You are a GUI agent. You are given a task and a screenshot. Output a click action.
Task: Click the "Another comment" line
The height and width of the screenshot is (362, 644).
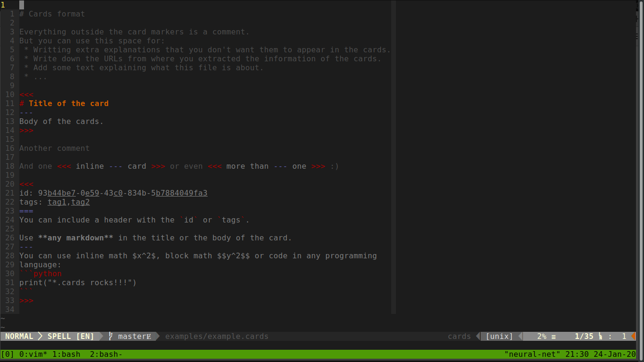(54, 148)
